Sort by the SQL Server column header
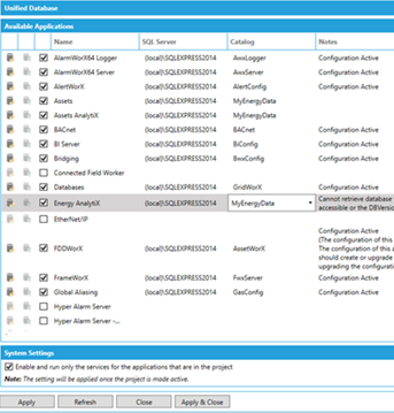 183,42
